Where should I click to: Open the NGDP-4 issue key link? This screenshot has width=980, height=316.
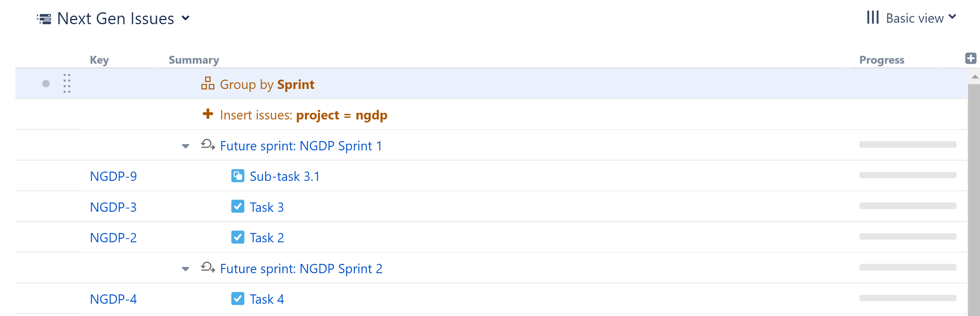click(x=113, y=299)
